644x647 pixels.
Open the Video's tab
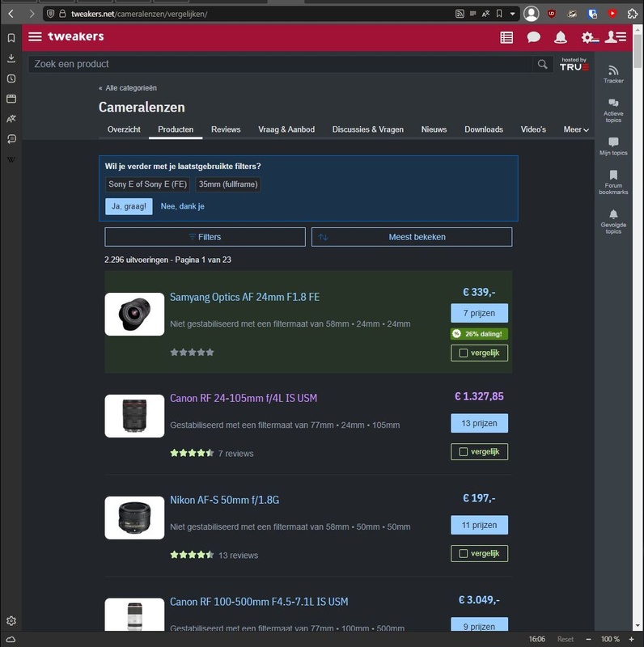click(x=533, y=129)
